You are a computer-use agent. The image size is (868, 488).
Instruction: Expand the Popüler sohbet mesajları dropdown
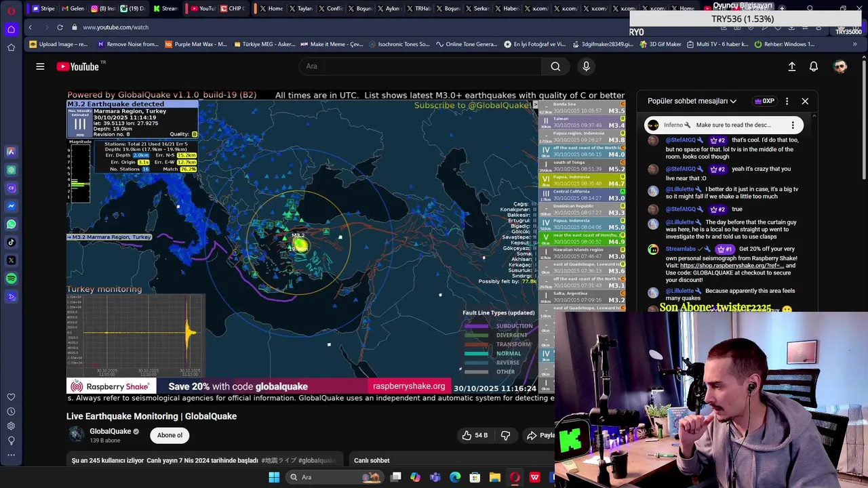(x=692, y=101)
